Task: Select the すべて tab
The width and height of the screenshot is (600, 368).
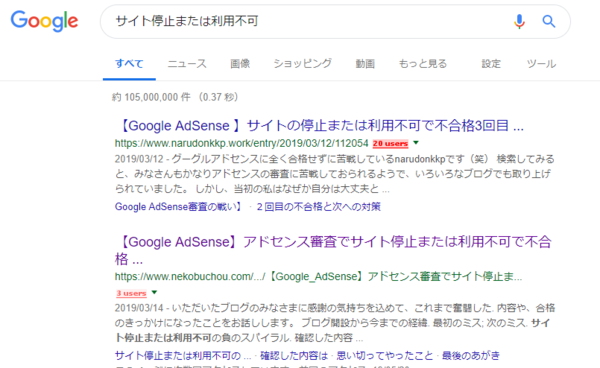Action: pos(129,64)
